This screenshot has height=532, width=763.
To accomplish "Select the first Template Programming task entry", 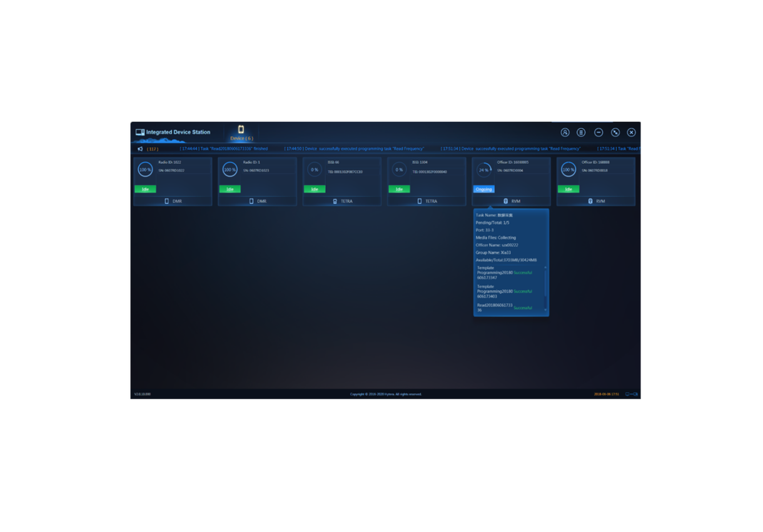I will click(495, 273).
